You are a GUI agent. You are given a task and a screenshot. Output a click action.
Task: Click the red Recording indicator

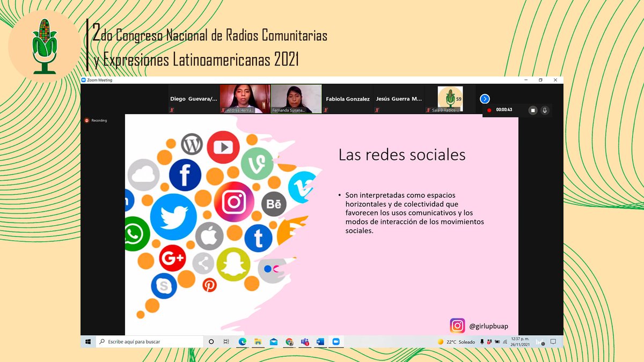pos(96,121)
